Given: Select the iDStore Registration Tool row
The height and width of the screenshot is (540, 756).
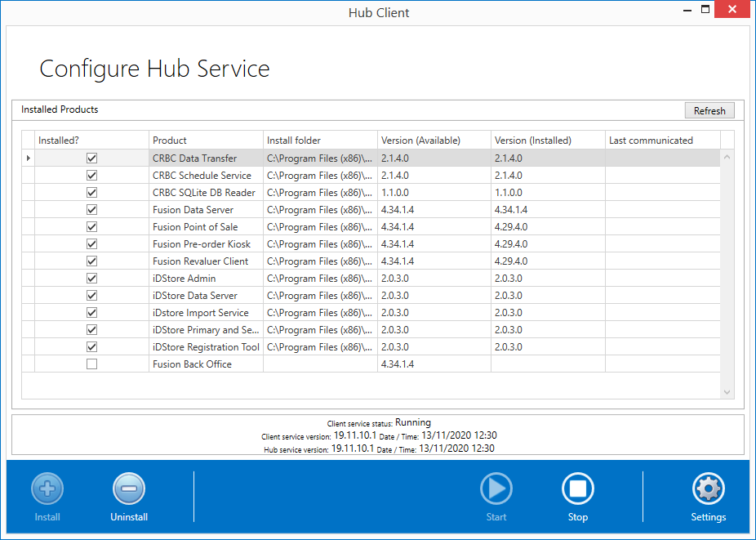Looking at the screenshot, I should click(x=371, y=347).
